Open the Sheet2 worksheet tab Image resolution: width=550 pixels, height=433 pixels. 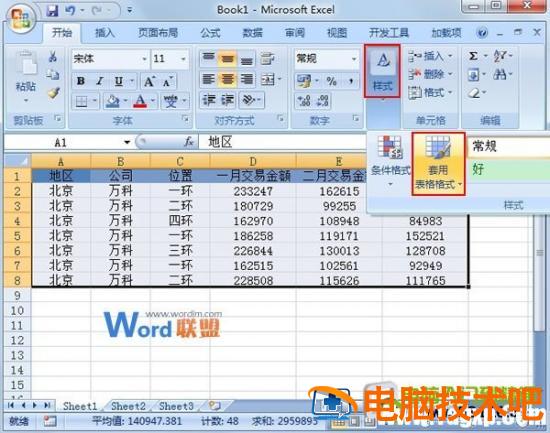[x=128, y=406]
